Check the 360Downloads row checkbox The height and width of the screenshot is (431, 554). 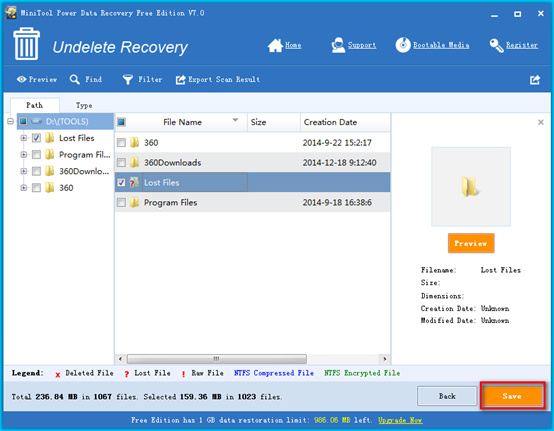pyautogui.click(x=121, y=163)
